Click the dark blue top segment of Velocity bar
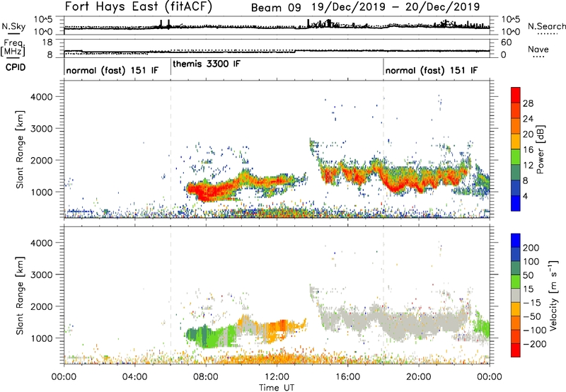Screen dimensions: 566x392 (516, 241)
